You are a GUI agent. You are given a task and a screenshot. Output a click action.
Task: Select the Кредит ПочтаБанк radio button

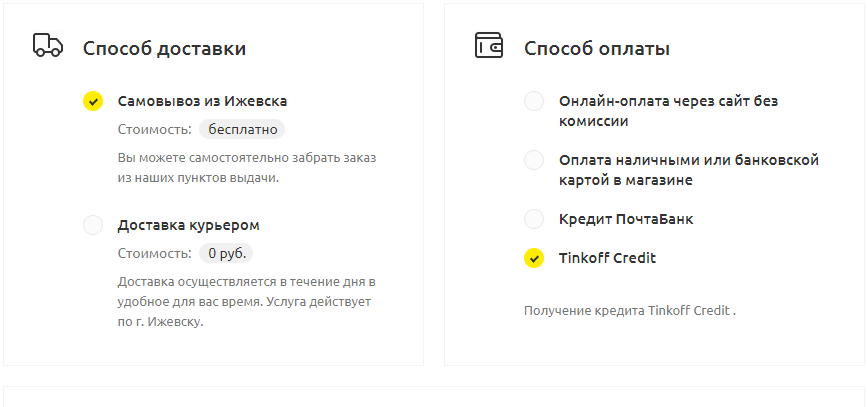point(534,219)
